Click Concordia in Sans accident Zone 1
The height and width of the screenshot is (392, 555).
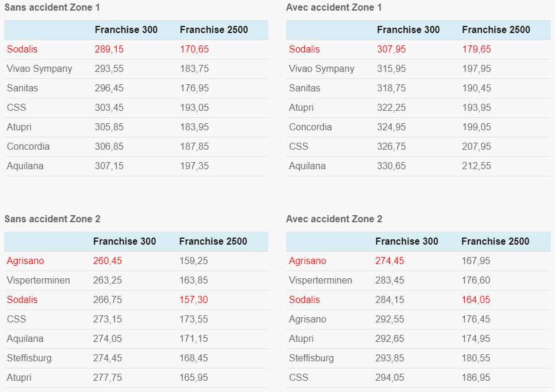(28, 146)
